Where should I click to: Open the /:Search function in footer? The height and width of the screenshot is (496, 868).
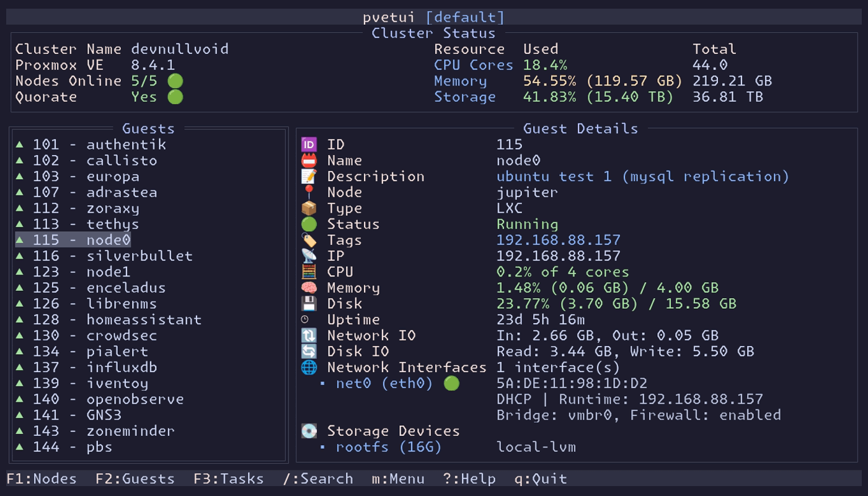point(318,479)
